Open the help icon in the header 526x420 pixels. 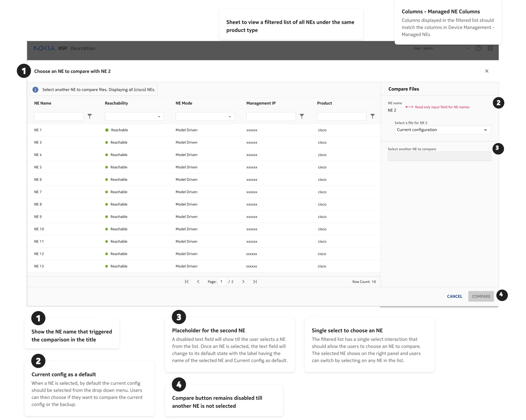[478, 48]
